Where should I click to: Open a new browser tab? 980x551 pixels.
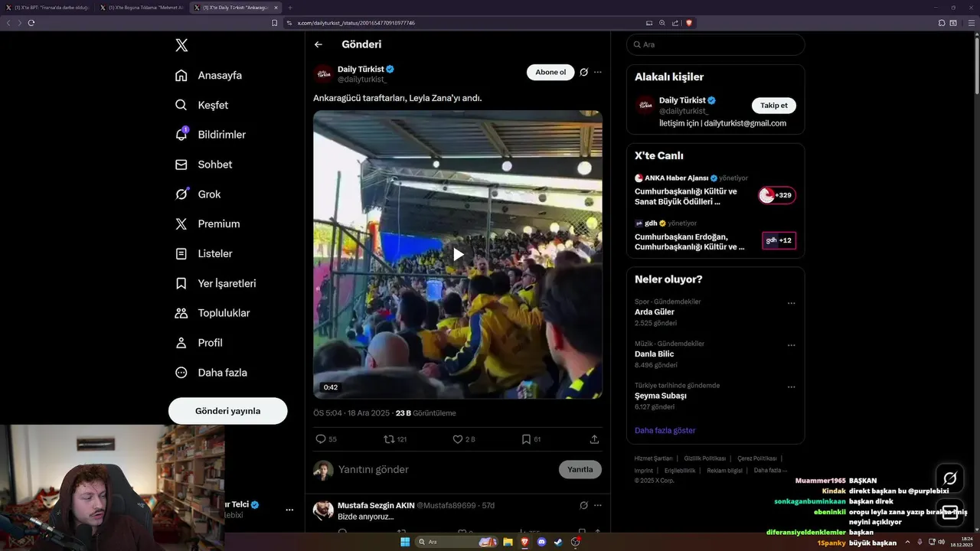(x=290, y=8)
